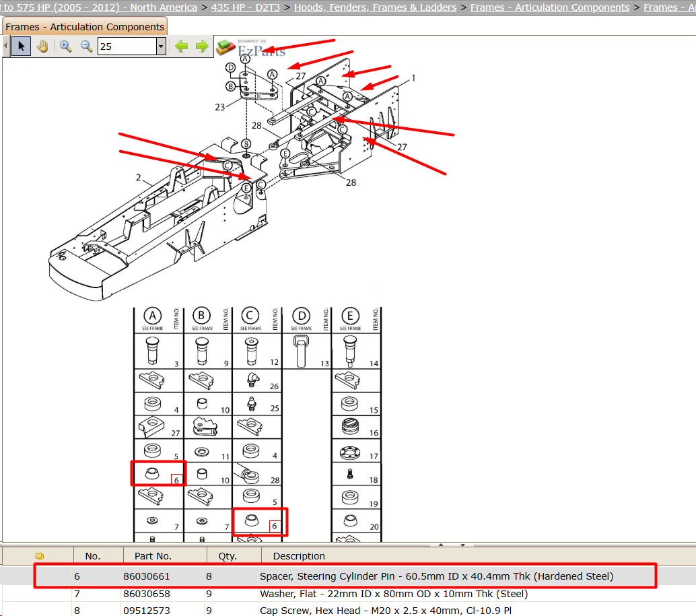Click item 13 pin in column D

[x=302, y=351]
